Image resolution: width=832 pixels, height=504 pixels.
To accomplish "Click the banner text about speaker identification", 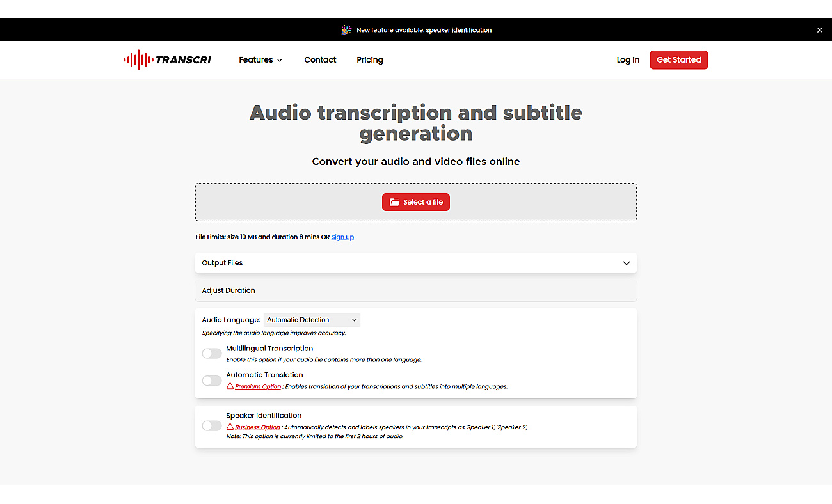I will coord(424,30).
